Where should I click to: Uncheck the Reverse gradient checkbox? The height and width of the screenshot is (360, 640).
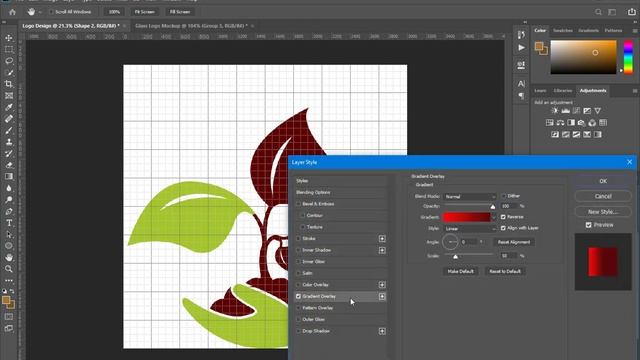[x=503, y=217]
